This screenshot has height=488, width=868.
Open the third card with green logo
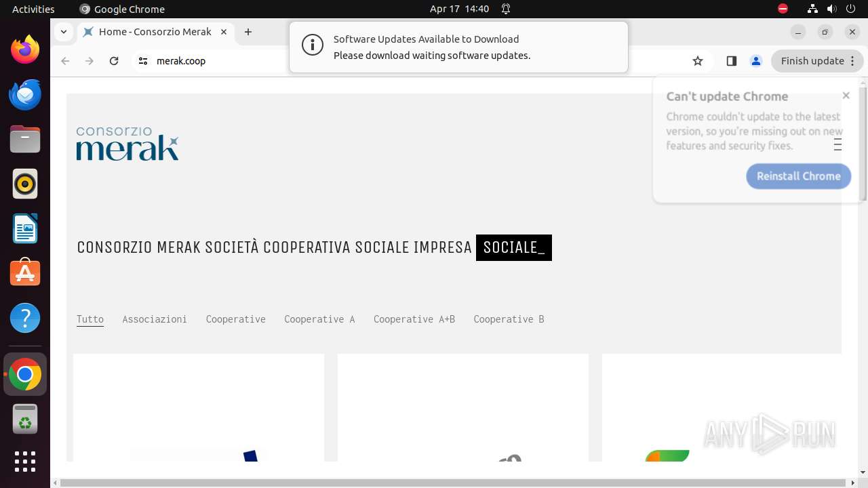click(722, 407)
